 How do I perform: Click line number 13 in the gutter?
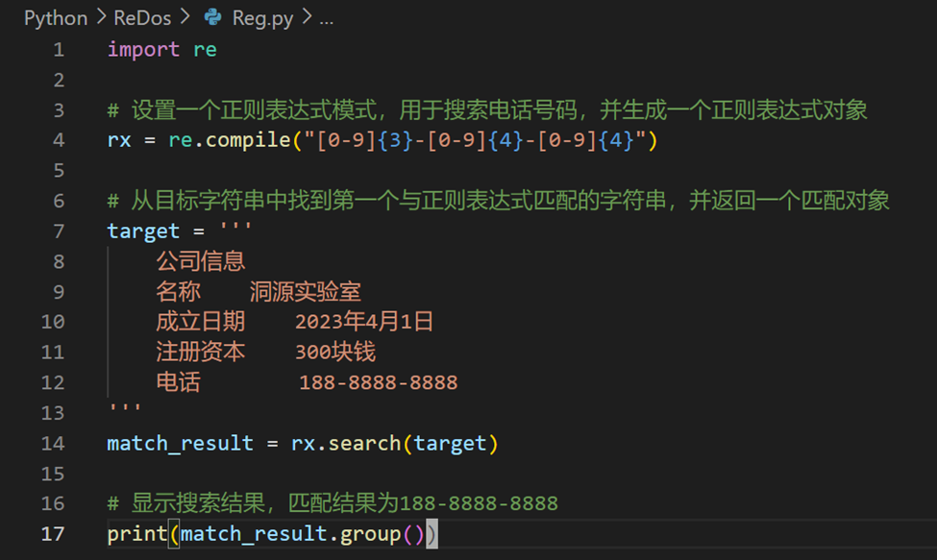(53, 412)
